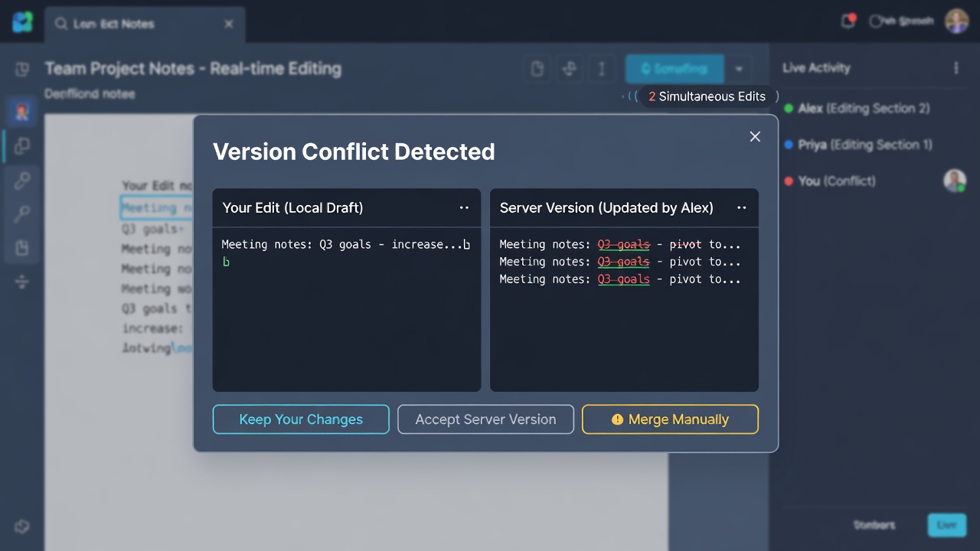The image size is (980, 551).
Task: Click the app logo in top-left corner
Action: [x=23, y=22]
